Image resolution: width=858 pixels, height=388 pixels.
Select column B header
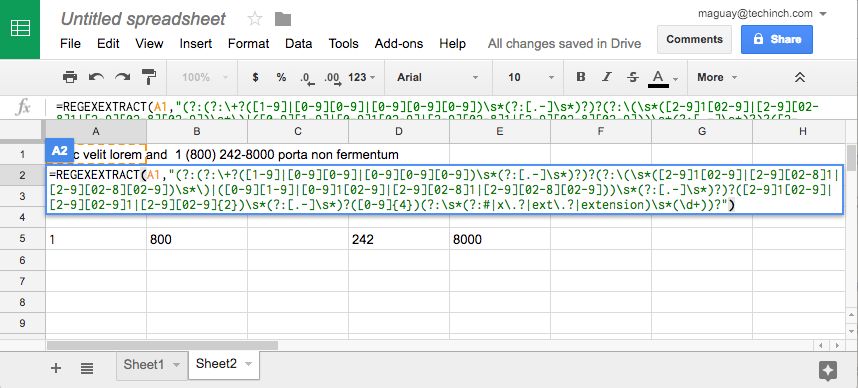pyautogui.click(x=197, y=131)
